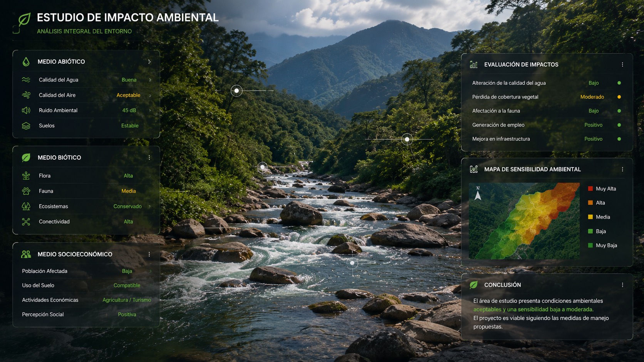Click the Baja green legend swatch

[590, 231]
